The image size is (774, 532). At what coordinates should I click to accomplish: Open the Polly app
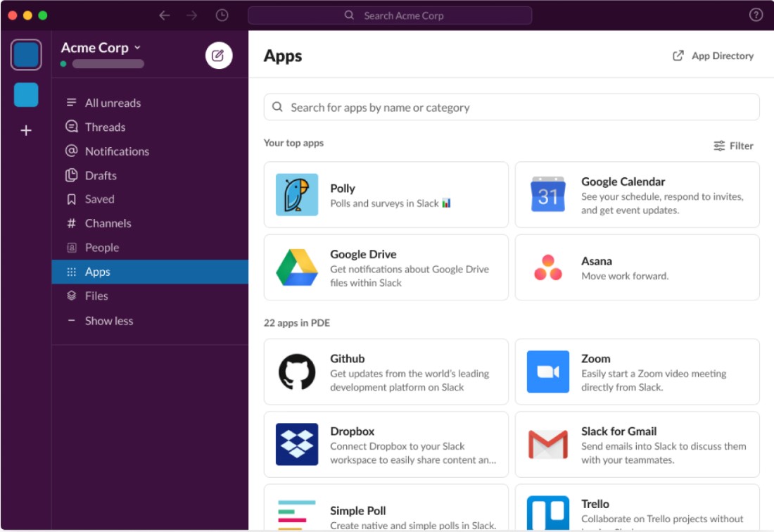point(296,194)
